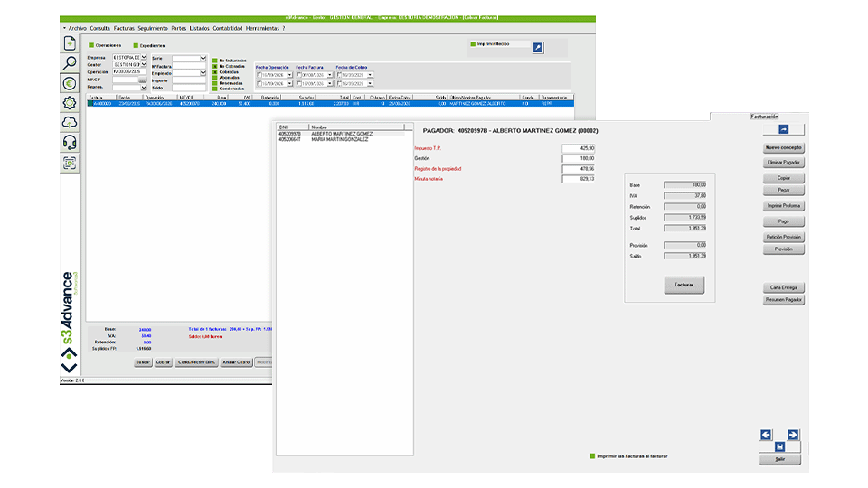868x488 pixels.
Task: Click the new document sidebar icon
Action: 70,43
